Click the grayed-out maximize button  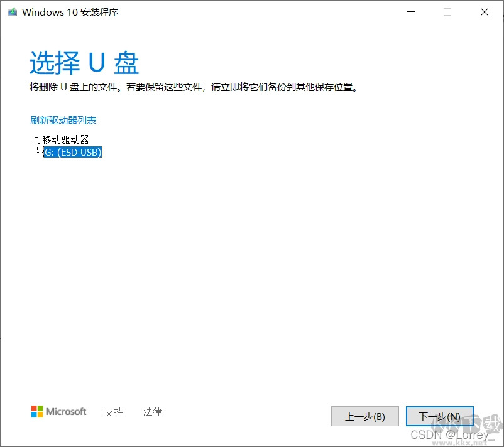coord(447,12)
